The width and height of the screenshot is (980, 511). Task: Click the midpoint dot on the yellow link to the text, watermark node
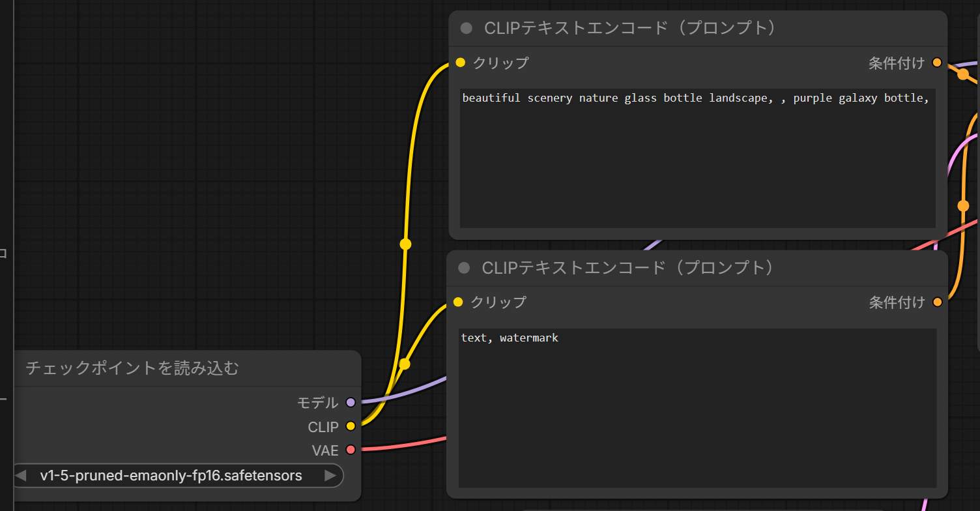405,364
